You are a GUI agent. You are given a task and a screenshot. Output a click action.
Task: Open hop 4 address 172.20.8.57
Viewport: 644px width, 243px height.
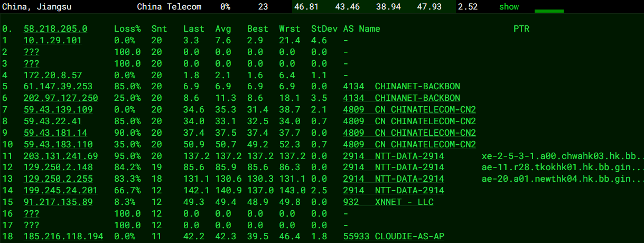pyautogui.click(x=53, y=75)
